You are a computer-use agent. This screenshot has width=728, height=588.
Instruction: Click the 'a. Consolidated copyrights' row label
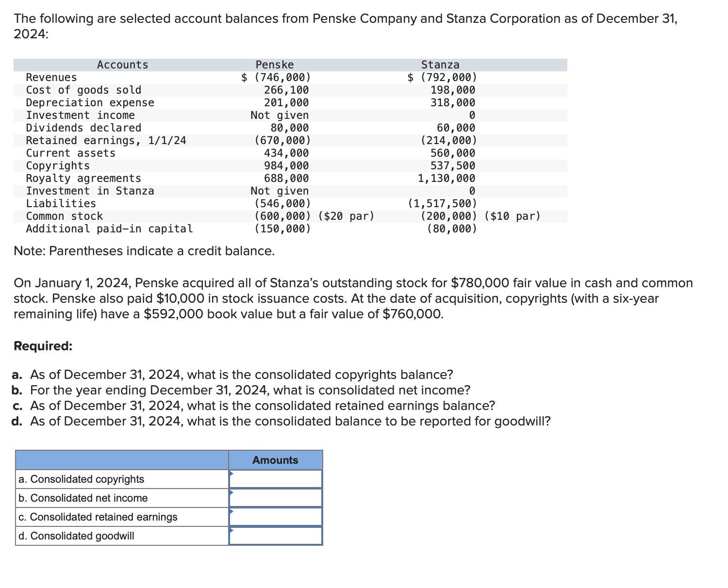(81, 479)
